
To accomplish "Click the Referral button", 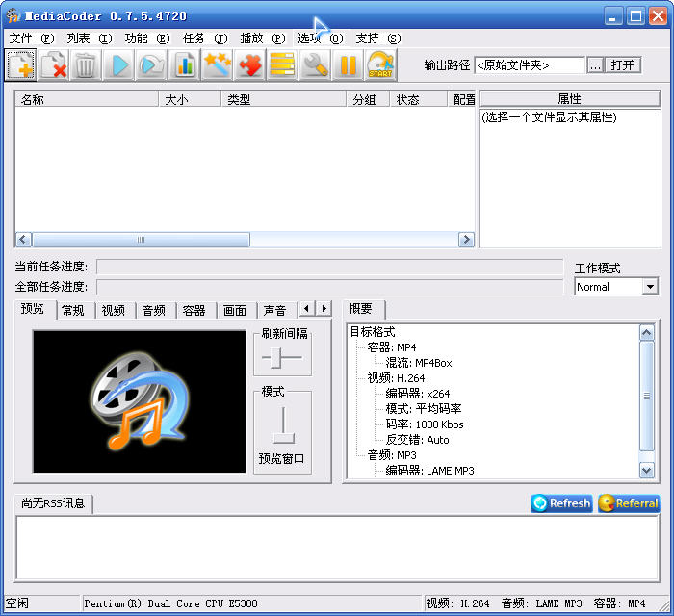I will [629, 503].
